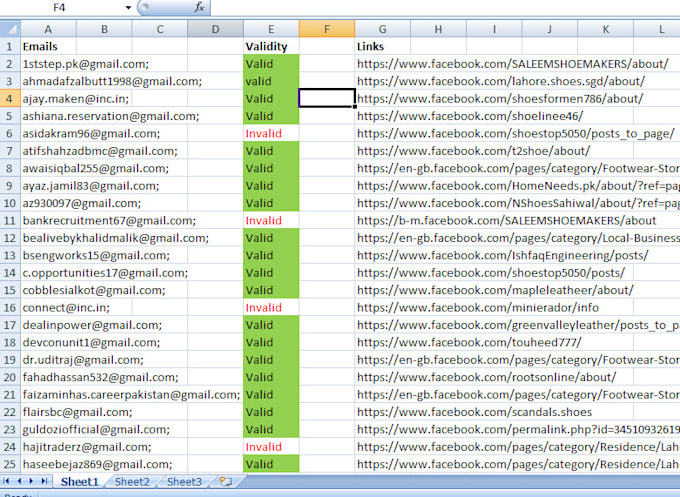Click permalink.php link cell in row 23
This screenshot has width=680, height=497.
click(517, 429)
